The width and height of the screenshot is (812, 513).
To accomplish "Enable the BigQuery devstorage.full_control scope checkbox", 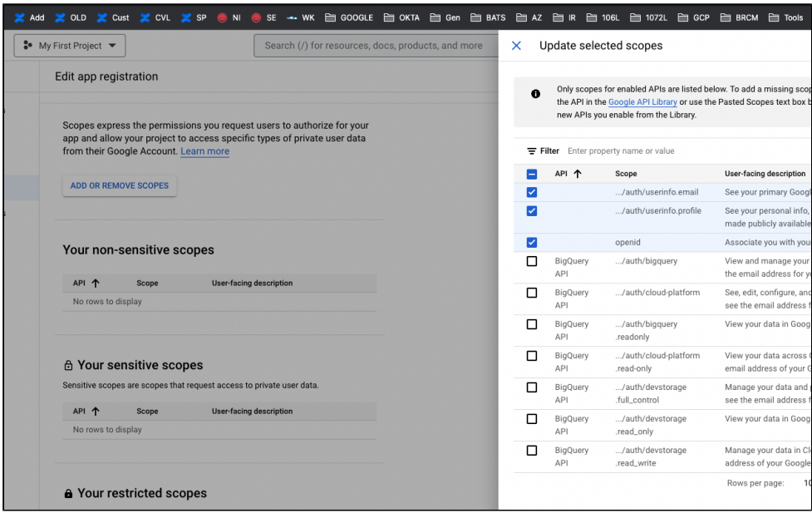I will (x=532, y=387).
